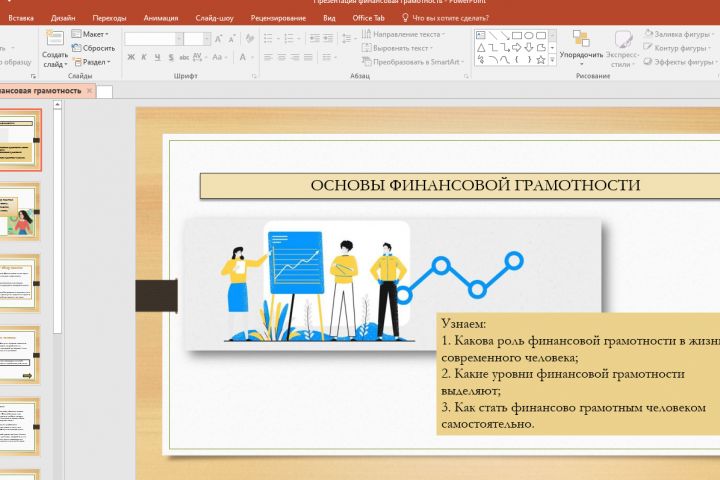Click the Создать слайд icon
Screen dimensions: 720x480
tap(55, 38)
